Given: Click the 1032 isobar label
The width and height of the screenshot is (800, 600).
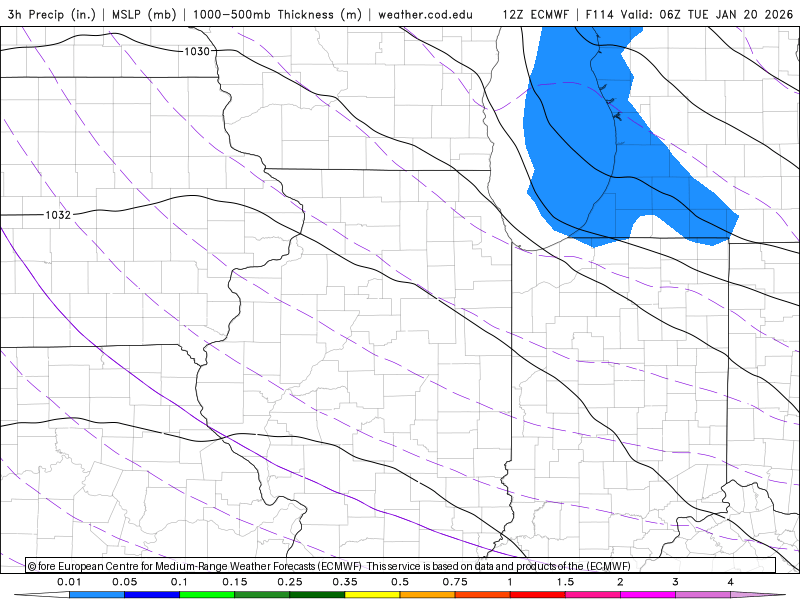Looking at the screenshot, I should click(58, 215).
